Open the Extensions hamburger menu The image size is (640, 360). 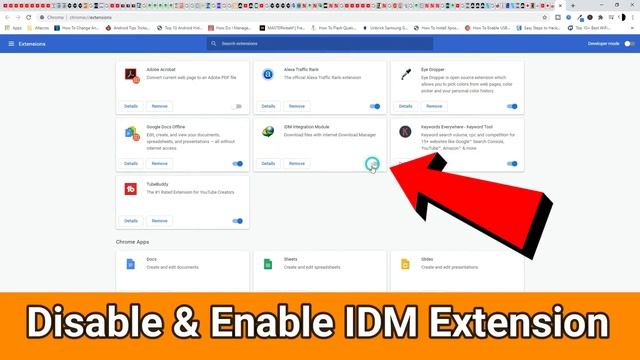click(11, 44)
